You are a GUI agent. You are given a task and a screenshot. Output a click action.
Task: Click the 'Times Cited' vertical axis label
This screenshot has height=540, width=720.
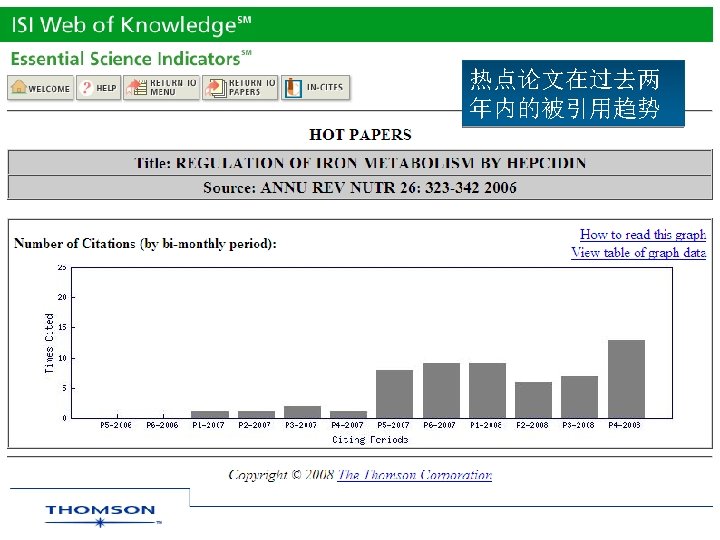point(49,343)
